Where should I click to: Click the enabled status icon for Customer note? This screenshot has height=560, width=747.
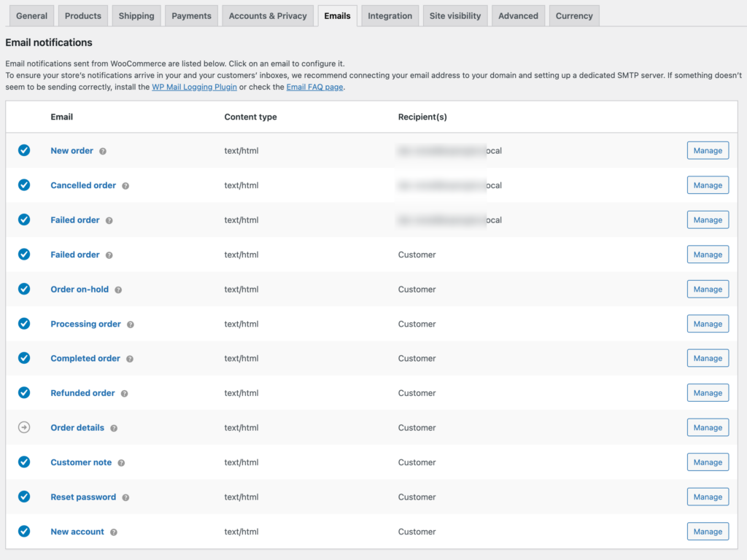coord(24,462)
